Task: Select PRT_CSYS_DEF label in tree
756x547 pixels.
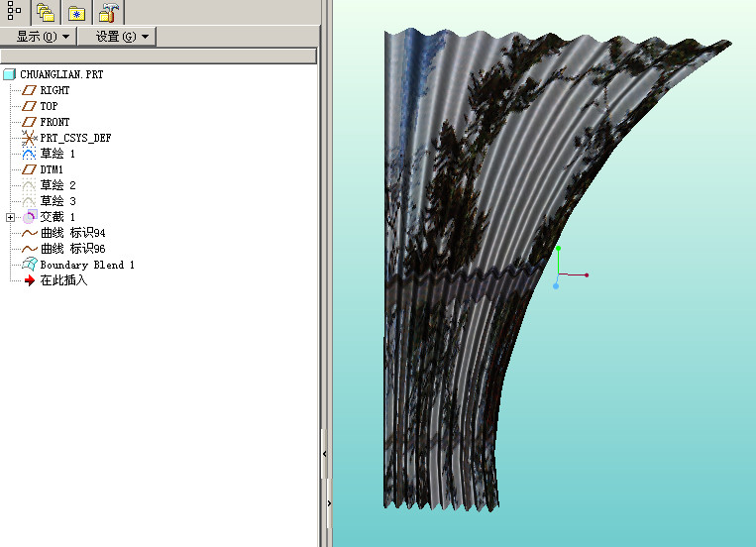Action: click(75, 138)
